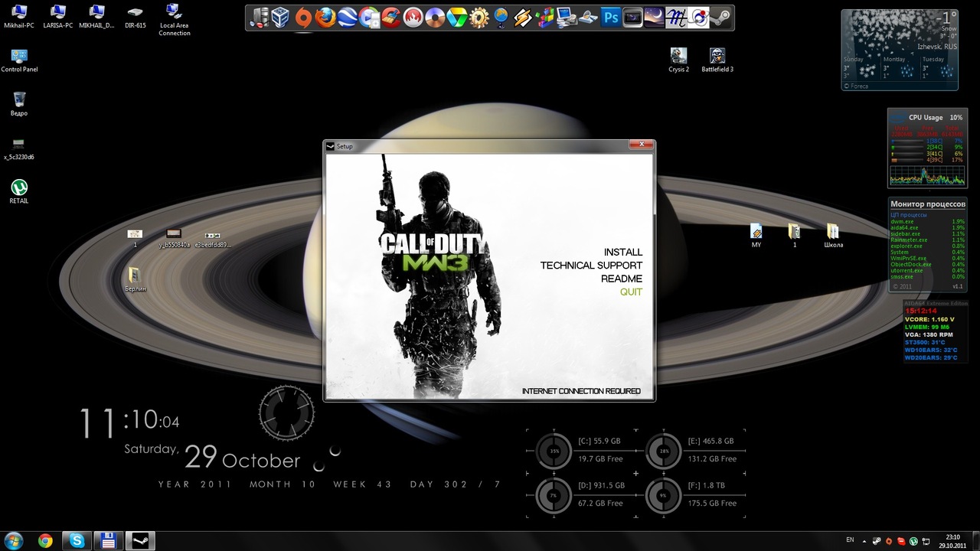This screenshot has width=980, height=551.
Task: Open the taskbar clock showing 23:10
Action: tap(952, 541)
